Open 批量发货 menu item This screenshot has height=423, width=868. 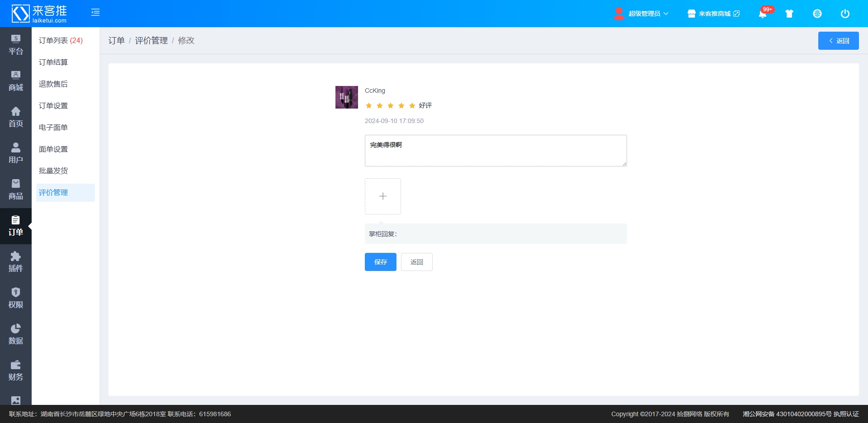pyautogui.click(x=53, y=171)
